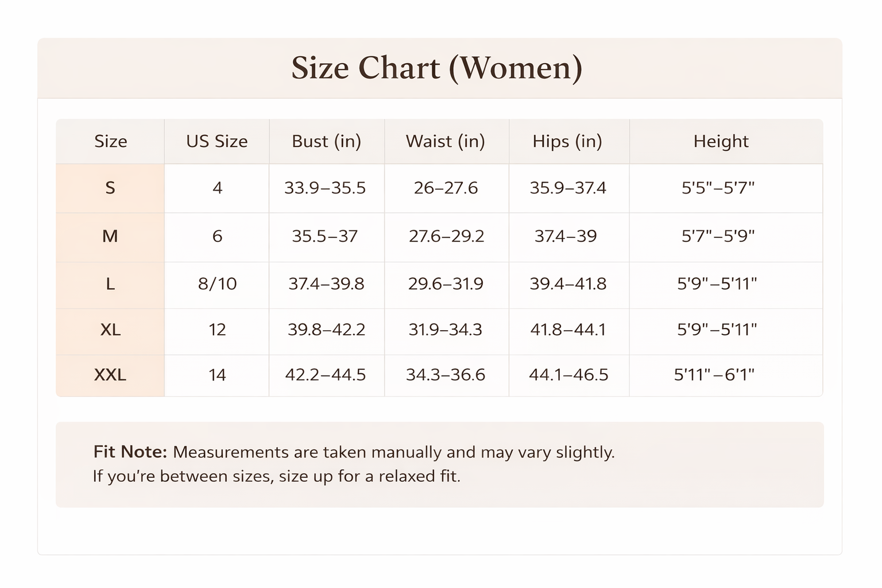Select the S size row label
This screenshot has height=588, width=882.
click(110, 188)
